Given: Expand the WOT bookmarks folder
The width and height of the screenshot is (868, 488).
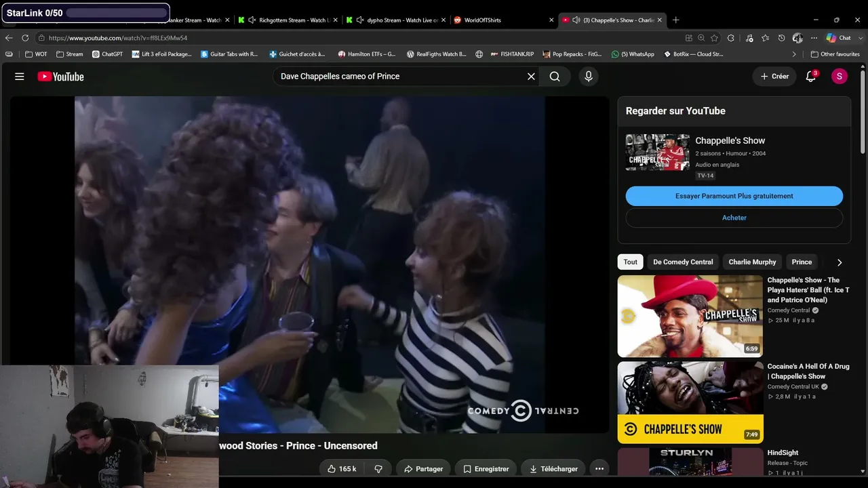Looking at the screenshot, I should click(36, 54).
